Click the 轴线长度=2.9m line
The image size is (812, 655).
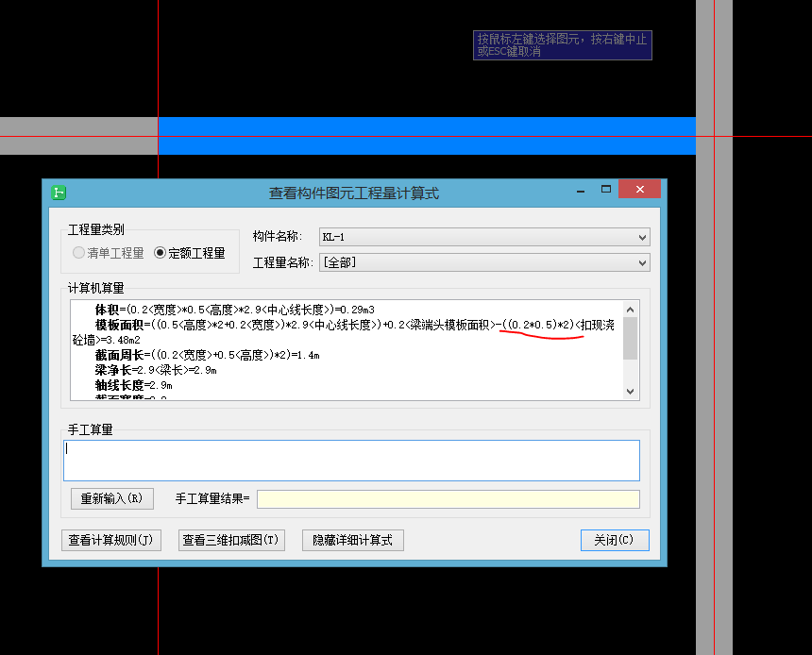coord(133,386)
